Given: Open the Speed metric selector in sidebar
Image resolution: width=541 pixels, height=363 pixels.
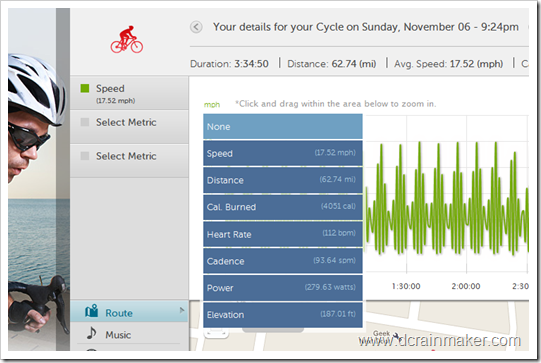Looking at the screenshot, I should [129, 93].
